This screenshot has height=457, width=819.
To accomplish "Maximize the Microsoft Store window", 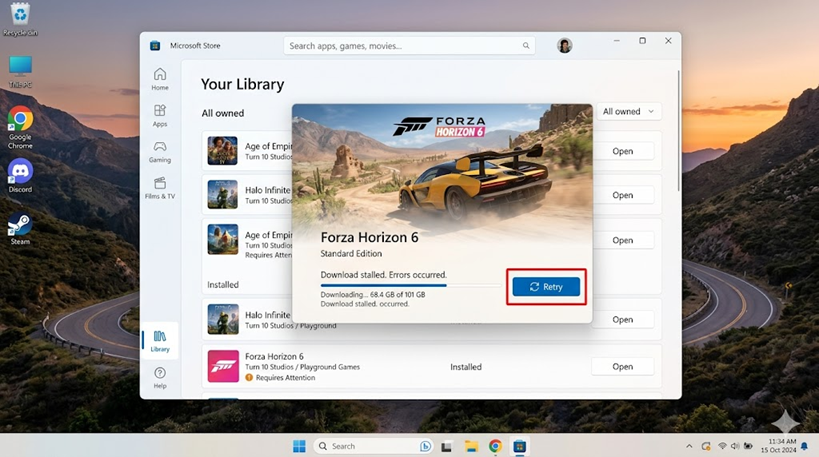I will point(642,41).
